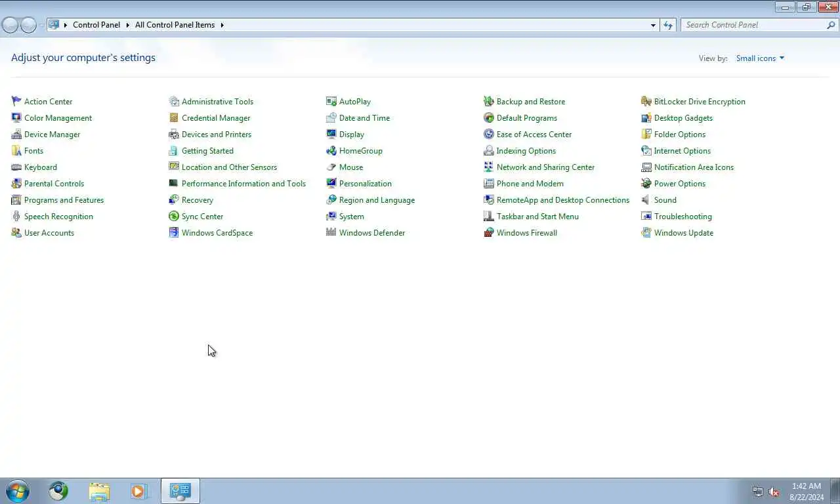Open Default Programs link

pyautogui.click(x=527, y=117)
